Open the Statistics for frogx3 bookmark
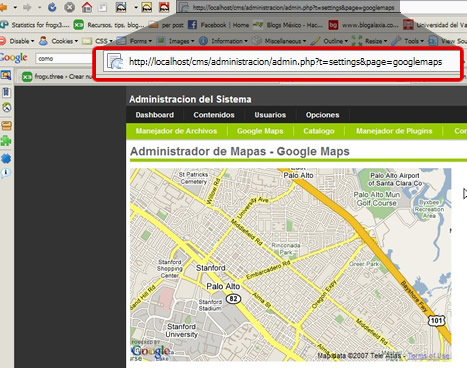This screenshot has width=467, height=368. click(35, 25)
